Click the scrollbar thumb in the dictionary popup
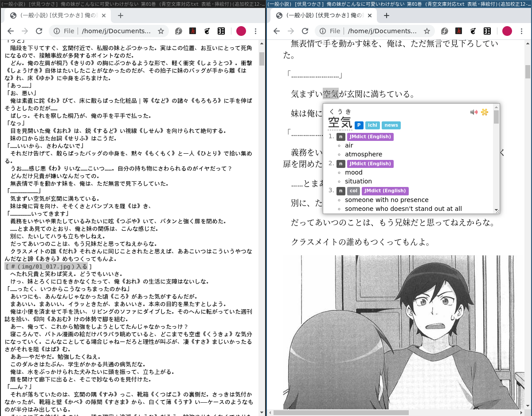The width and height of the screenshot is (532, 416). click(x=496, y=117)
